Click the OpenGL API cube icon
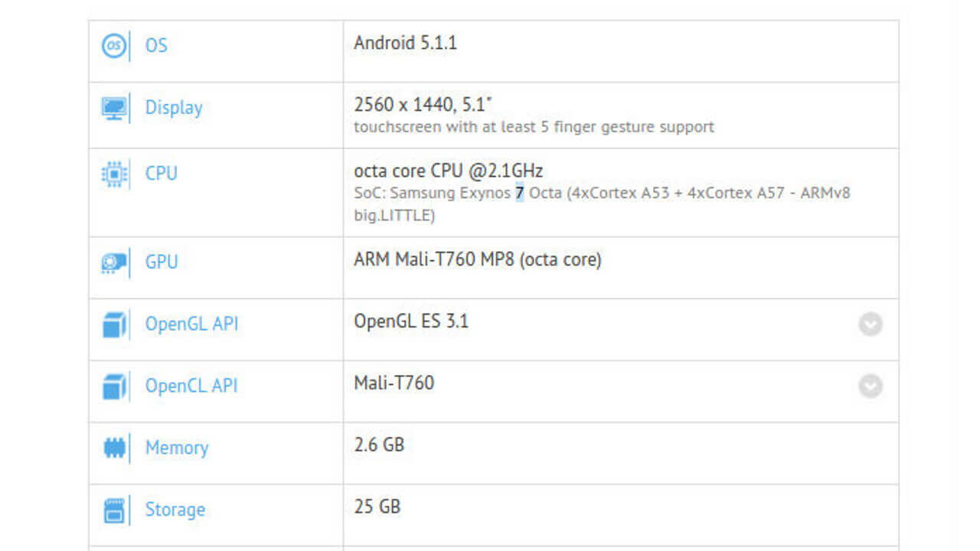980x551 pixels. pos(114,324)
